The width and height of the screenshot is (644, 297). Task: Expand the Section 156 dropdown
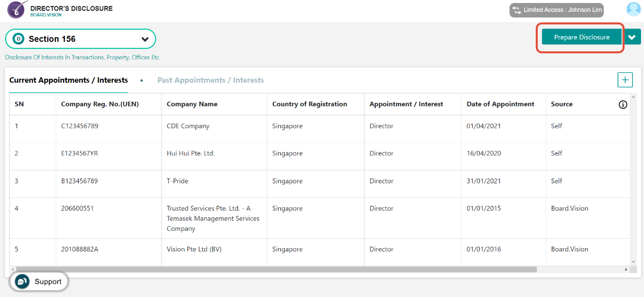click(x=145, y=38)
